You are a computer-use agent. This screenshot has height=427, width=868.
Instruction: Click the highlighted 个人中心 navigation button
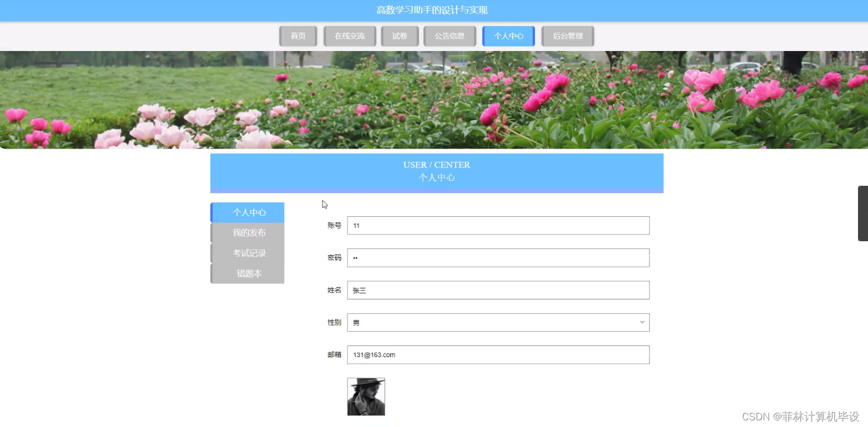(x=508, y=35)
